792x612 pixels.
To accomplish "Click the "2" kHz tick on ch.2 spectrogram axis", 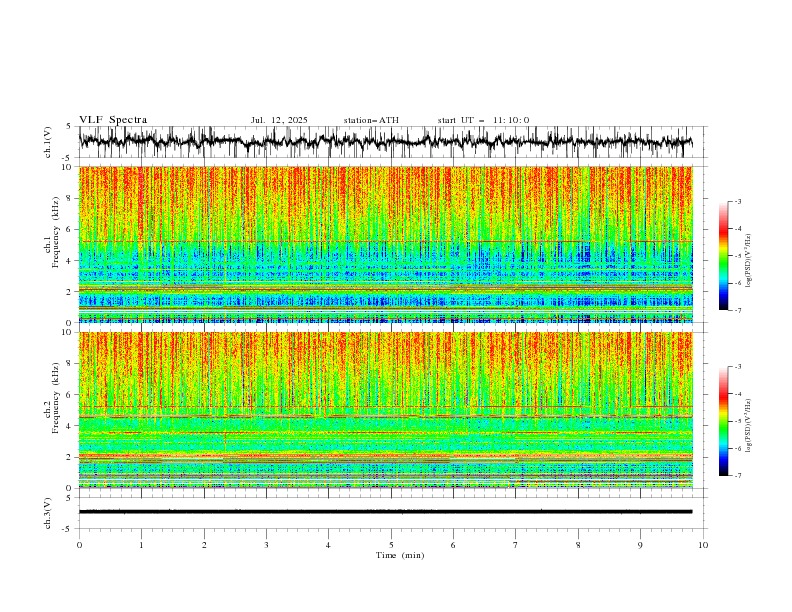I will tap(70, 457).
